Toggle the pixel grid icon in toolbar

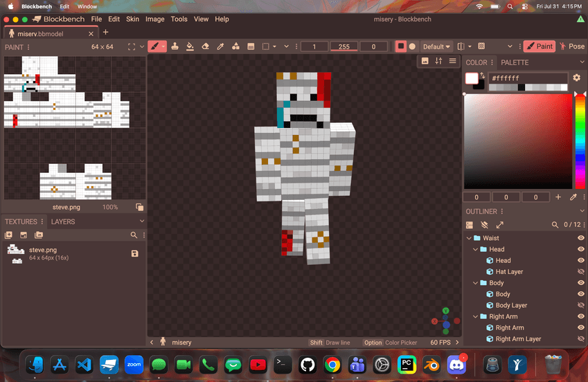[x=481, y=46]
